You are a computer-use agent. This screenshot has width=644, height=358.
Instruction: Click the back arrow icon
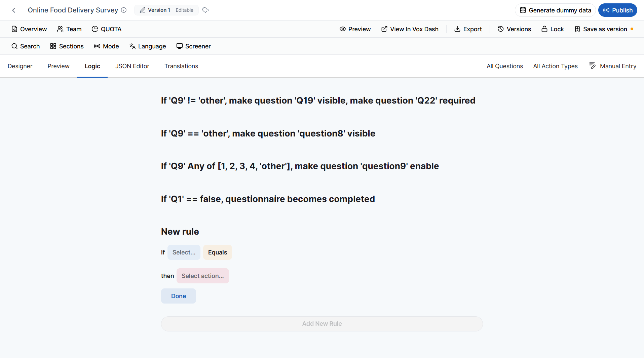coord(14,10)
